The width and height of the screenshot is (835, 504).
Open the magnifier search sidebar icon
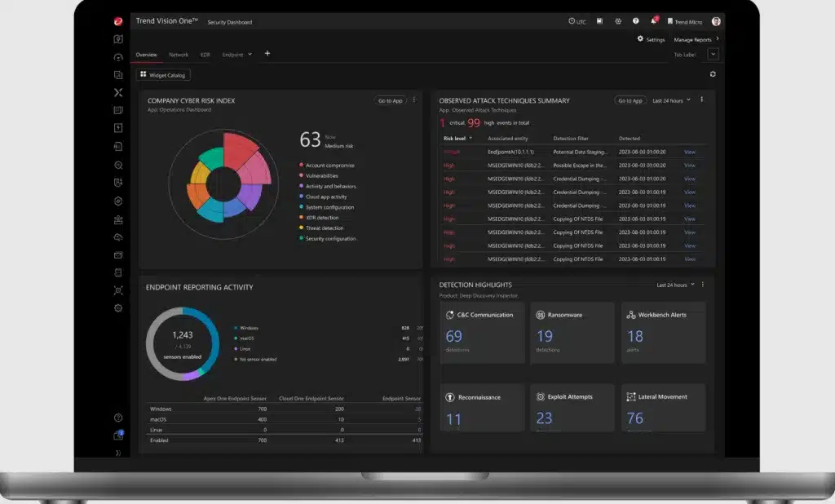click(118, 166)
